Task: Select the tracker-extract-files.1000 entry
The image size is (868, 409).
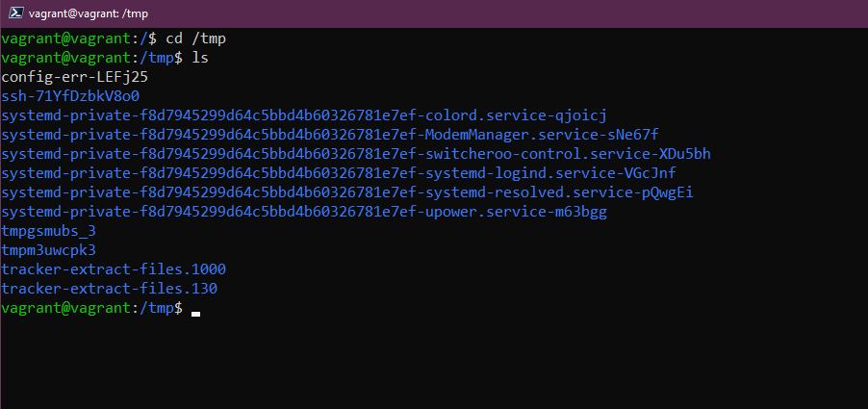Action: [x=114, y=269]
